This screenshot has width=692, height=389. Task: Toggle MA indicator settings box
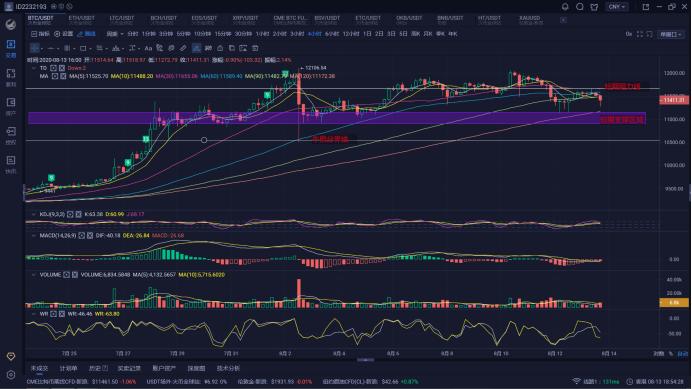click(55, 76)
